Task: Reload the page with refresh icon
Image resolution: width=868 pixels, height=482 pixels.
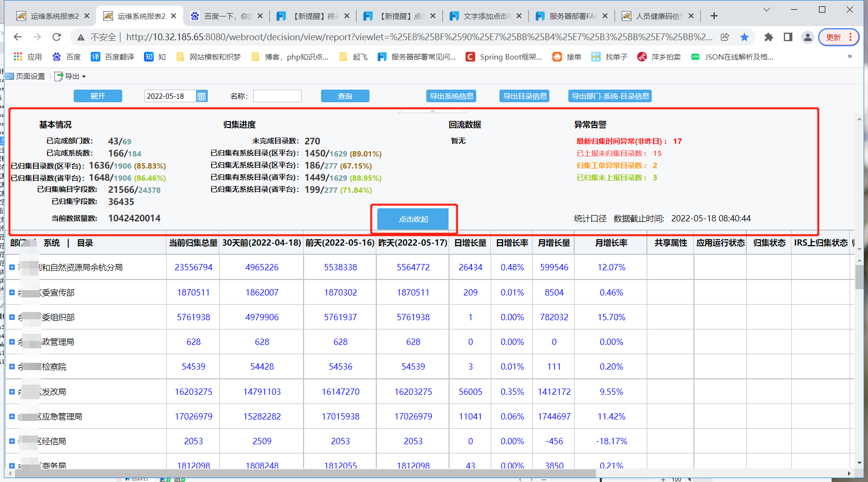Action: point(57,37)
